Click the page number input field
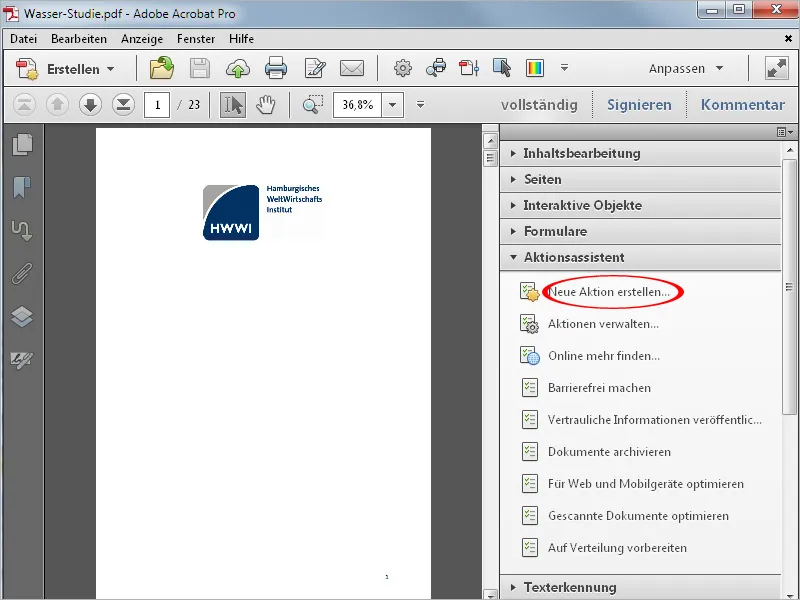Screen dimensions: 800x600 (x=156, y=103)
